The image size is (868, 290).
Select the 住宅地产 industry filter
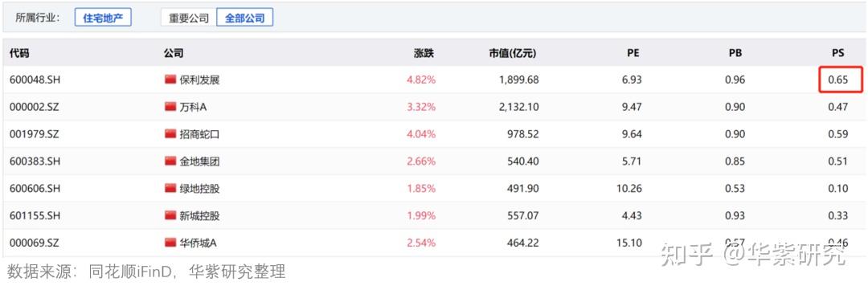pos(103,17)
